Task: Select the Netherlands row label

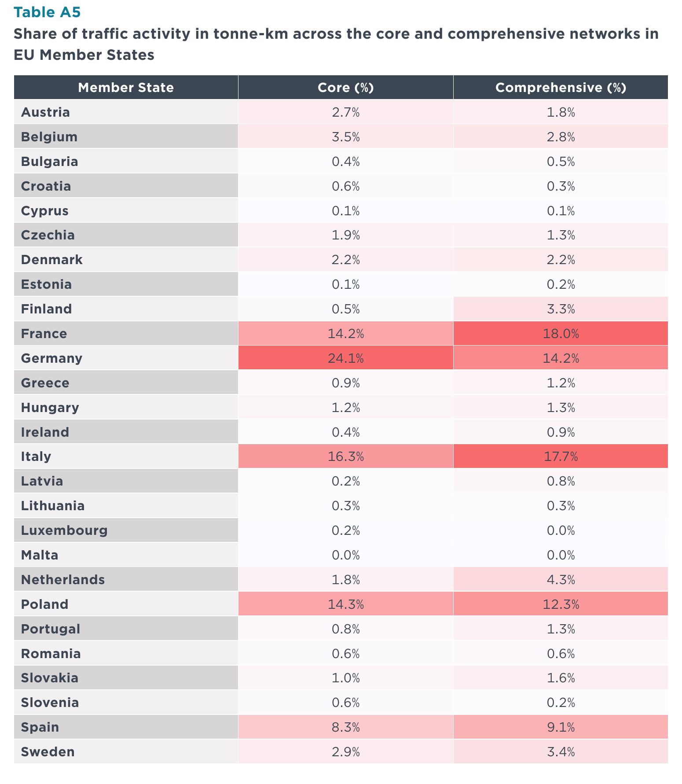Action: [63, 579]
